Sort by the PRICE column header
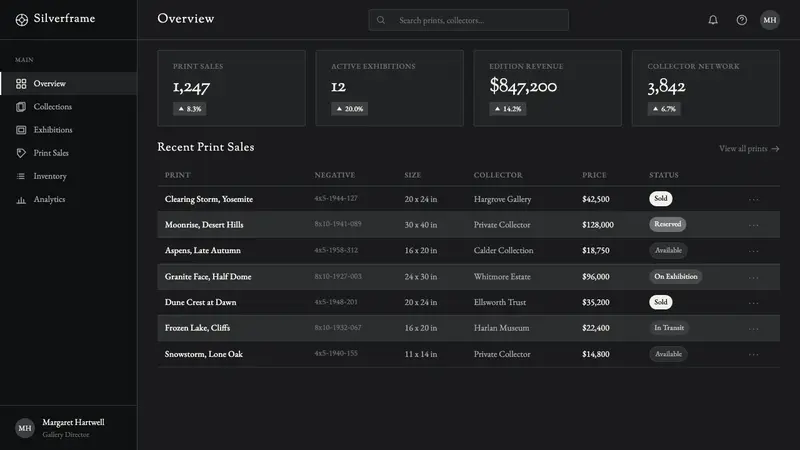Screen dimensions: 800x450 594,175
